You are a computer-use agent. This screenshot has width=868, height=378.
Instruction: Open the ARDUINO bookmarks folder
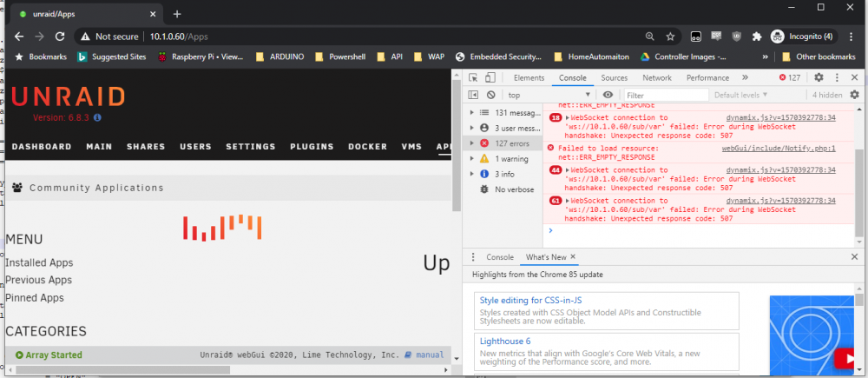(x=280, y=56)
